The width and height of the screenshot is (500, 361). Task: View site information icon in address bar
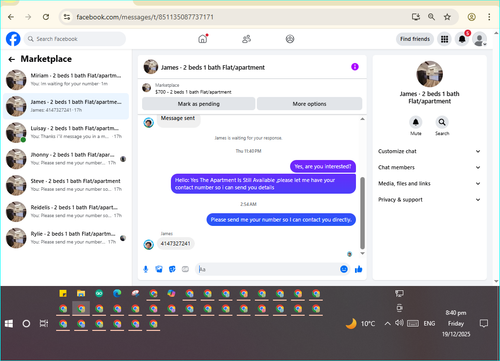click(x=67, y=17)
